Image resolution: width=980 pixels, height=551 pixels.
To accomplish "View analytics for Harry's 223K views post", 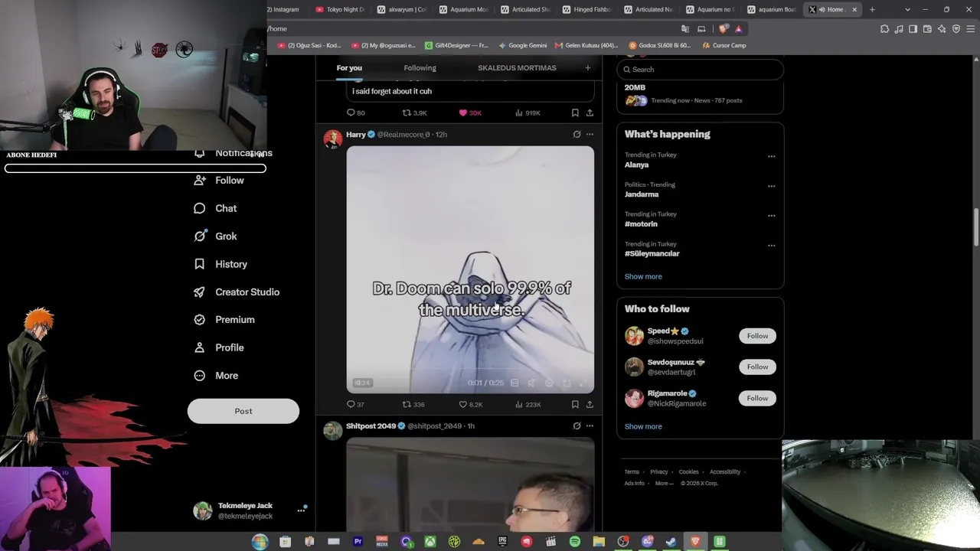I will pyautogui.click(x=528, y=404).
